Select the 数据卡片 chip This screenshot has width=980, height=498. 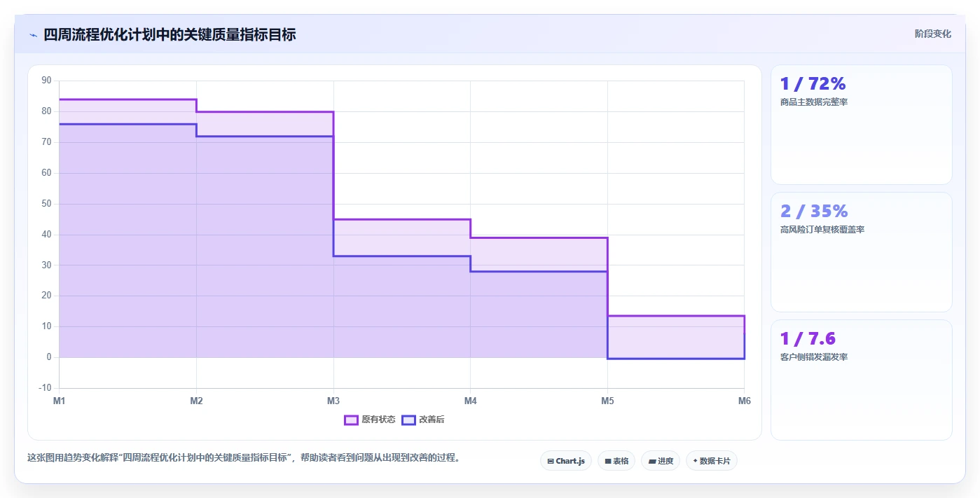tap(712, 461)
